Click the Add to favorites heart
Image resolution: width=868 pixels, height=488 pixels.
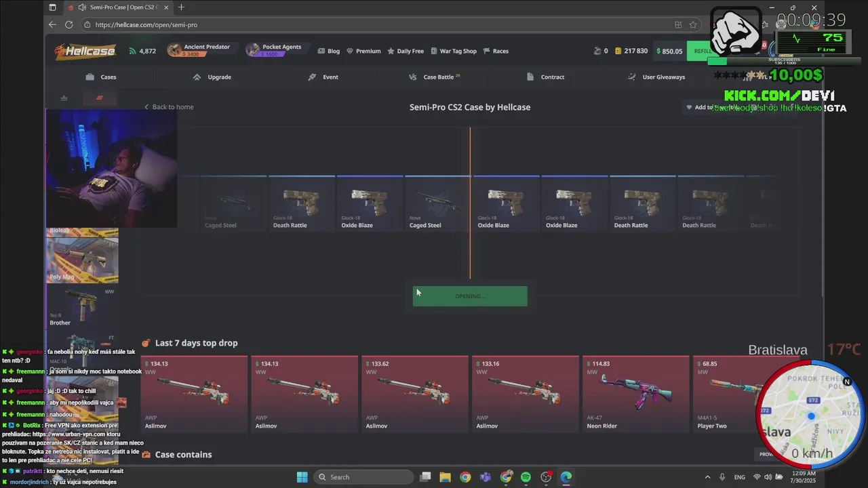(689, 107)
